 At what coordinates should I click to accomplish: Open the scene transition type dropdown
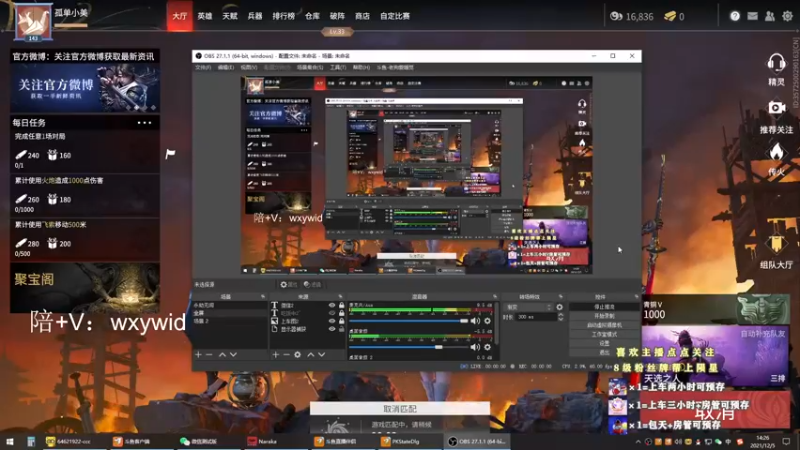(x=528, y=307)
